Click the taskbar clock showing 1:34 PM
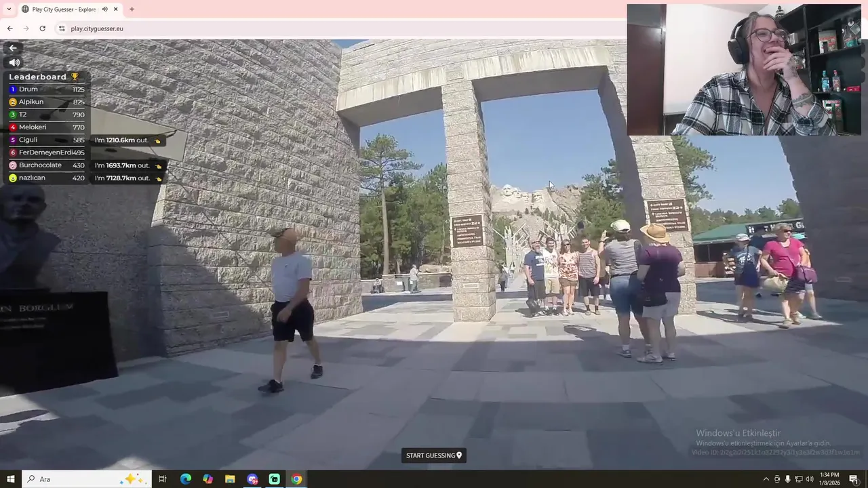The height and width of the screenshot is (488, 868). [x=829, y=479]
